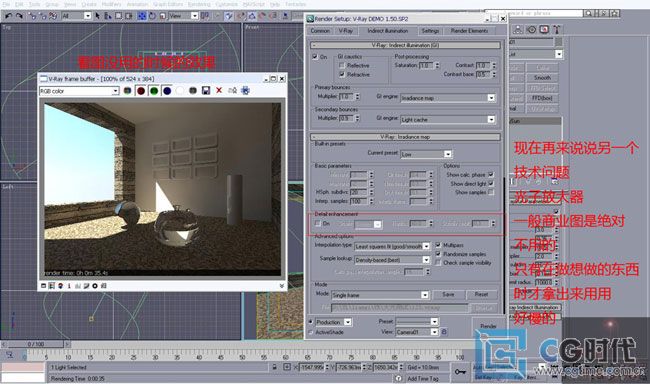Click the time slider showing 0 / 100
This screenshot has width=650, height=384.
pos(36,344)
